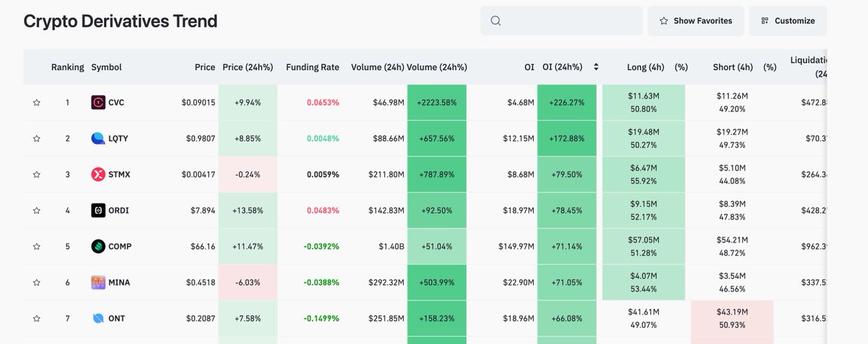
Task: Toggle the star for ORDI row
Action: click(x=36, y=210)
